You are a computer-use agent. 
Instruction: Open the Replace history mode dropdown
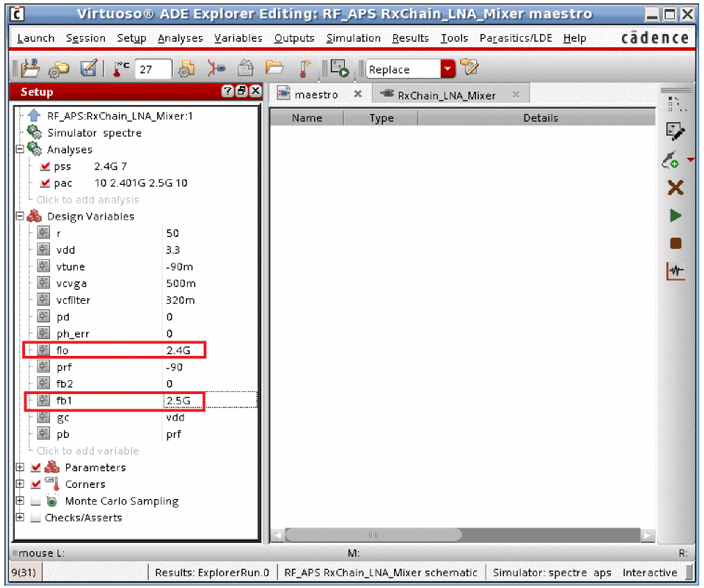click(x=448, y=69)
